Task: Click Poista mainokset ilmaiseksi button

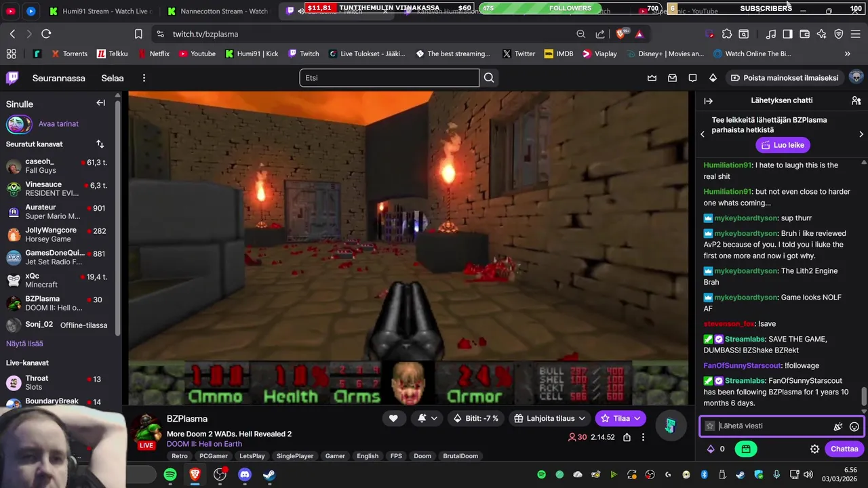Action: [x=785, y=78]
